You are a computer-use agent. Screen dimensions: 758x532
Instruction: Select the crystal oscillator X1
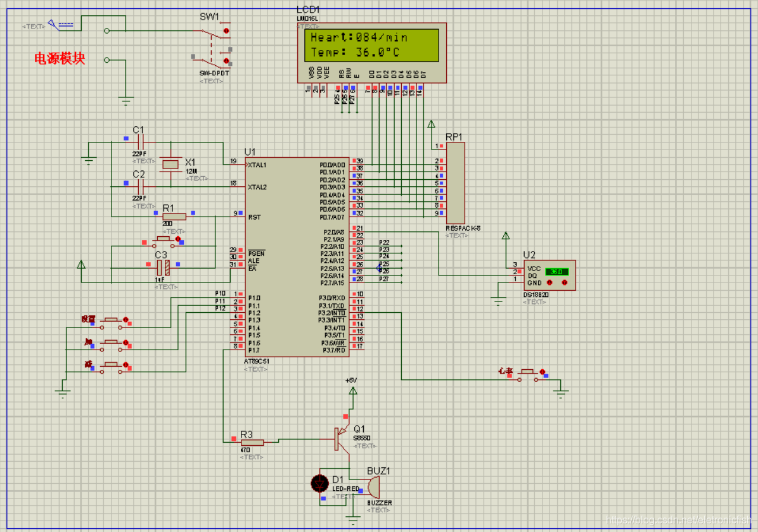click(x=170, y=165)
